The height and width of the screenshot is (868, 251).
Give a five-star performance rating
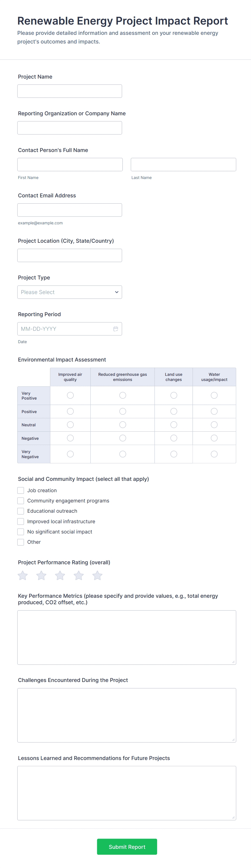[97, 576]
